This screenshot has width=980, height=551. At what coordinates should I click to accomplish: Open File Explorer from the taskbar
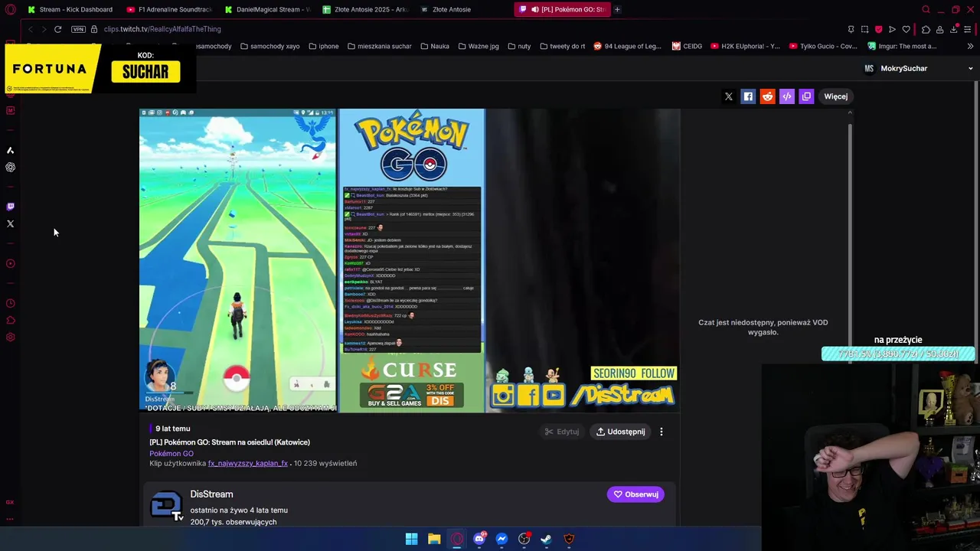pyautogui.click(x=434, y=539)
